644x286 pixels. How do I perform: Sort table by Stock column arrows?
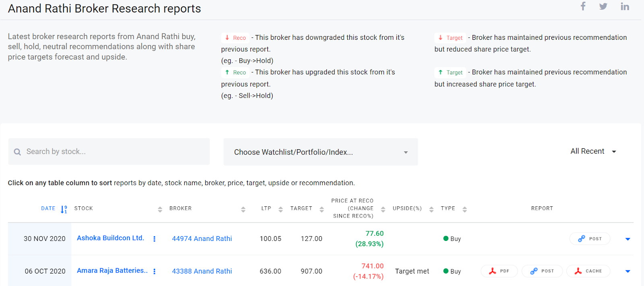(x=160, y=209)
